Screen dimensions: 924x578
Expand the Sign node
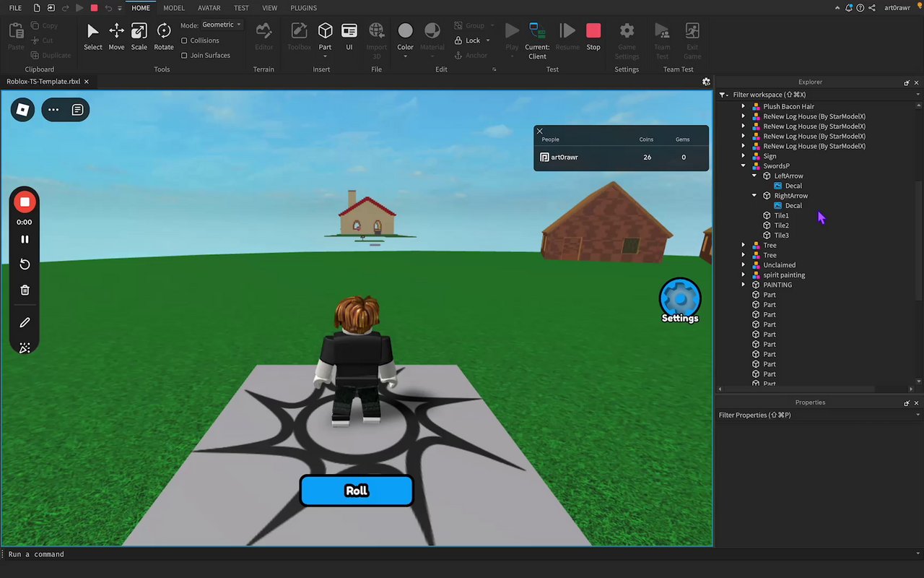(744, 156)
